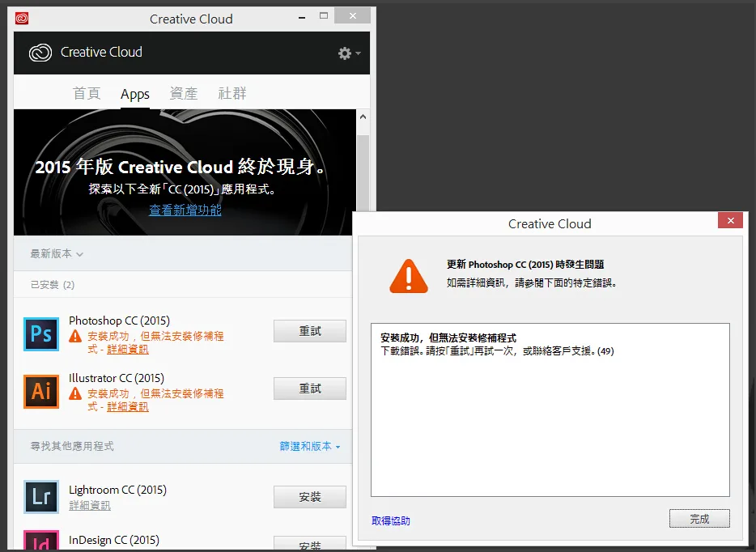Click the InDesign CC (2015) name text
This screenshot has height=552, width=756.
coord(114,540)
